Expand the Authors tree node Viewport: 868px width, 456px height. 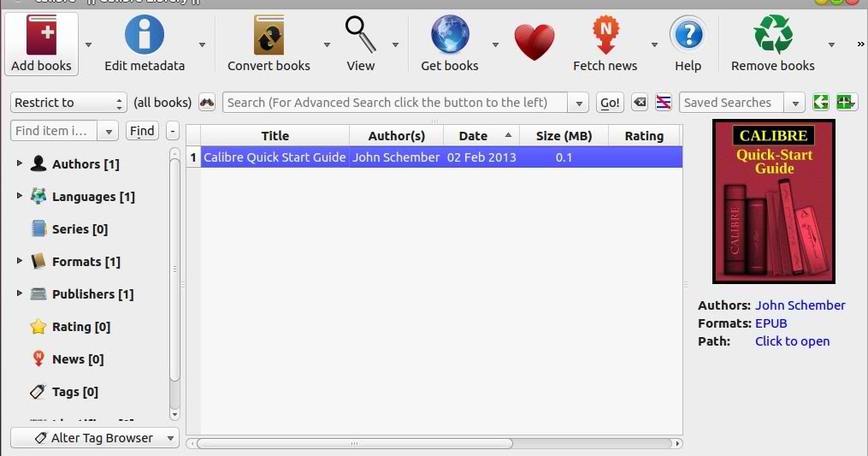(20, 163)
